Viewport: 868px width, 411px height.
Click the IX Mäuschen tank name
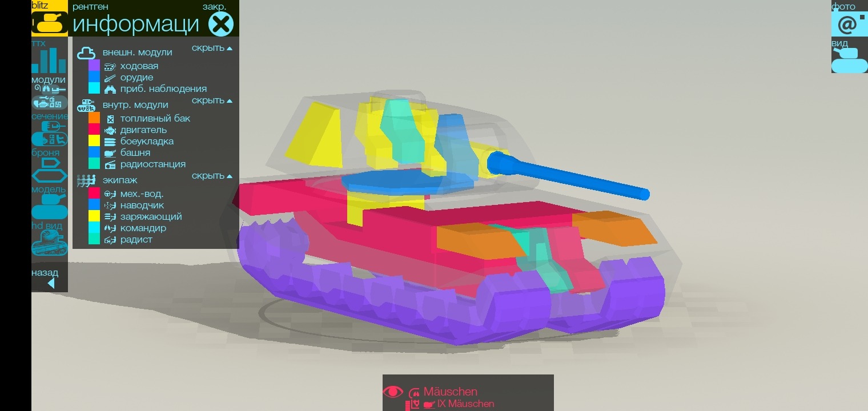tap(466, 404)
